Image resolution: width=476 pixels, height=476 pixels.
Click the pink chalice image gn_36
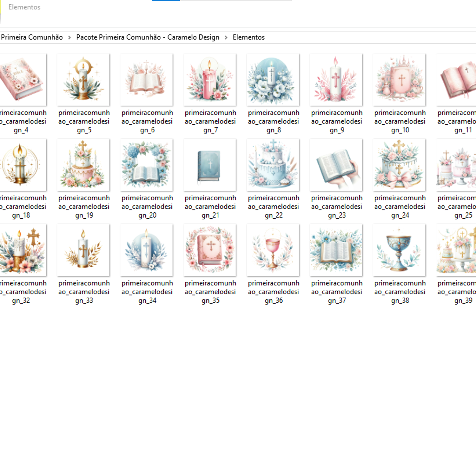(273, 250)
